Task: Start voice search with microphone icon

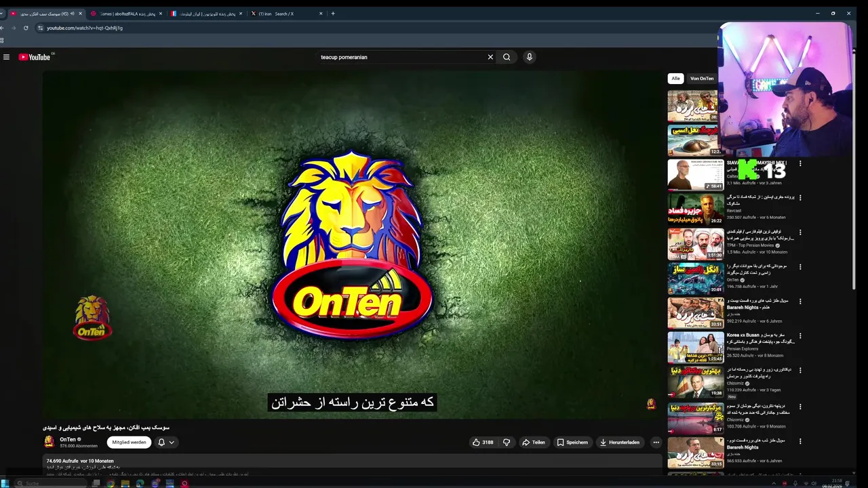Action: click(530, 57)
